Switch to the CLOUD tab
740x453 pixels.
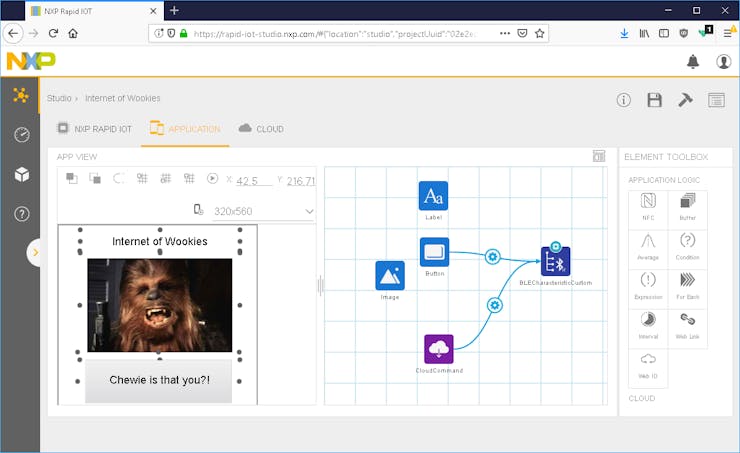coord(261,129)
